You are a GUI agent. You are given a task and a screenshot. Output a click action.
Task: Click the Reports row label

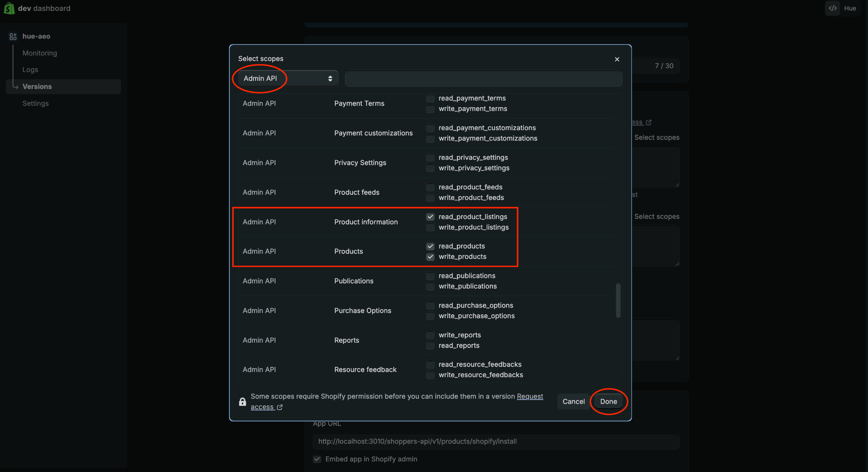coord(347,340)
